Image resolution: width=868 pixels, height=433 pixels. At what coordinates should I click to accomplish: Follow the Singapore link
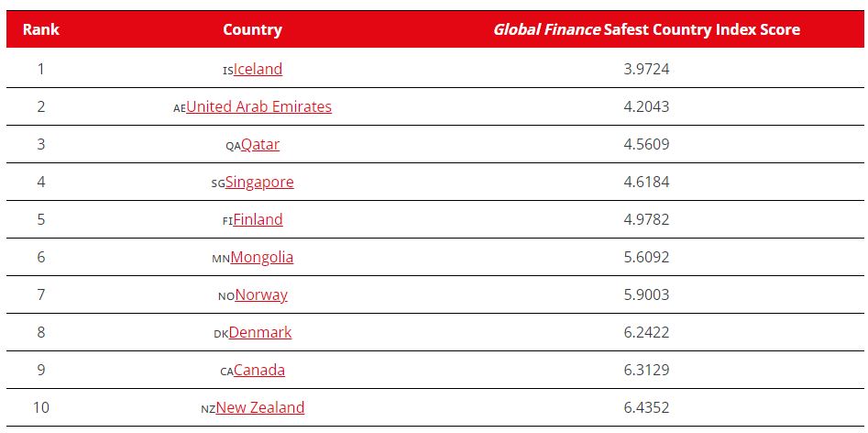click(259, 182)
